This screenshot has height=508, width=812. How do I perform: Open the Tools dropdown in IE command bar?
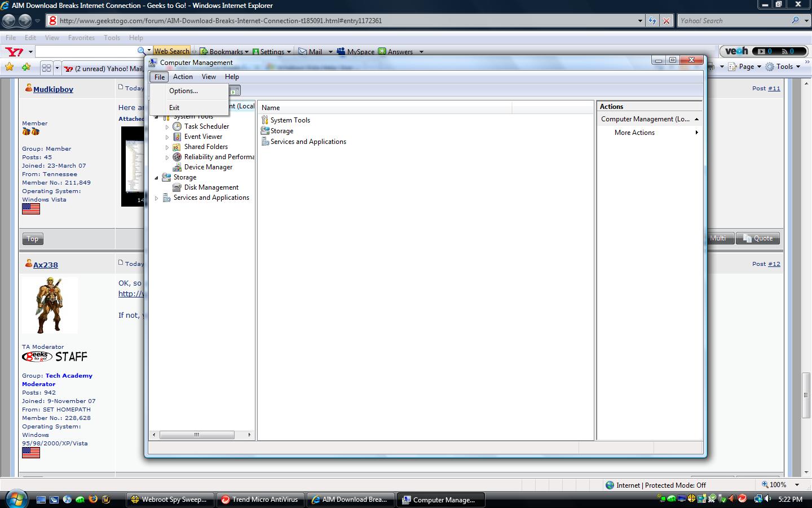(x=798, y=67)
